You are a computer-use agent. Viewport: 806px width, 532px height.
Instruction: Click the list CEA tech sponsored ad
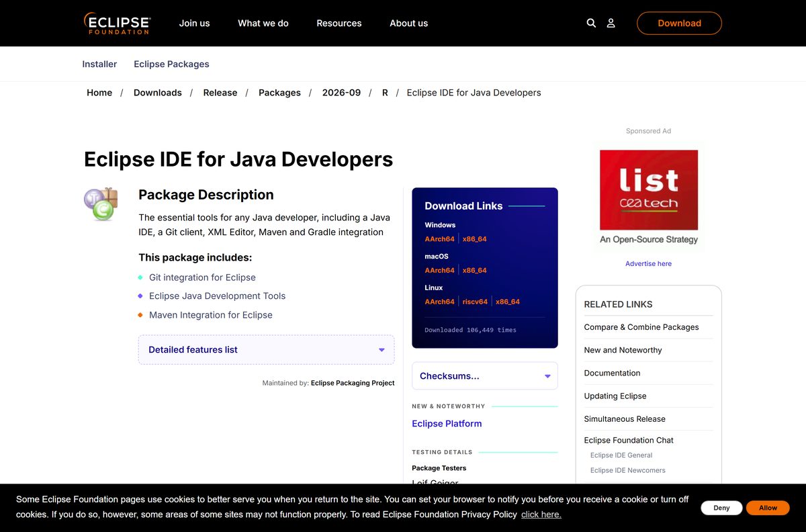click(x=649, y=197)
